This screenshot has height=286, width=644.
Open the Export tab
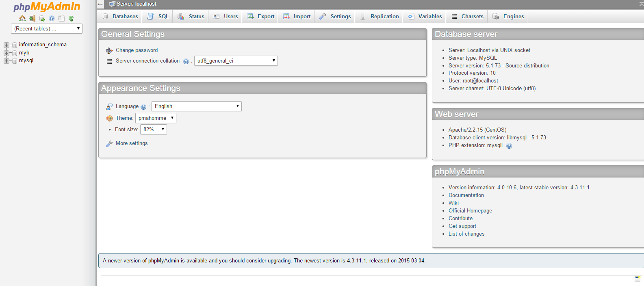coord(261,17)
